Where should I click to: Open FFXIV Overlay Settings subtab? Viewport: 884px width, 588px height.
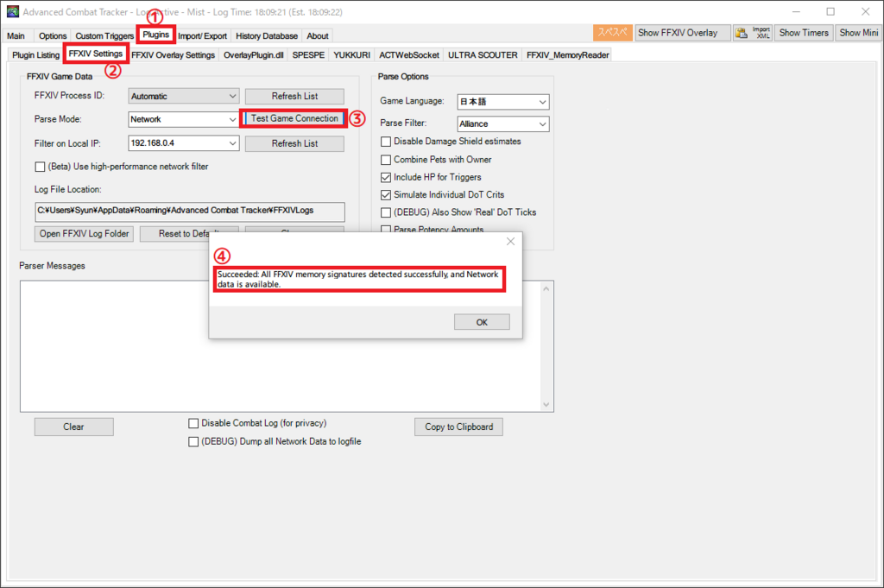point(173,55)
